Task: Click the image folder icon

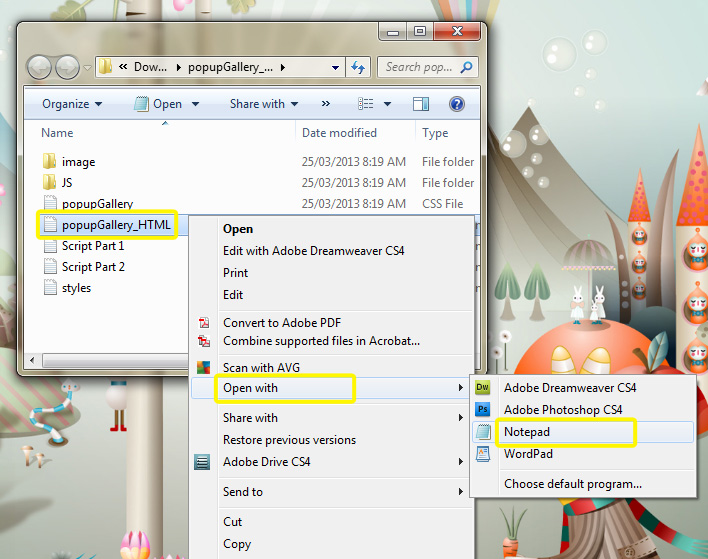Action: [50, 161]
